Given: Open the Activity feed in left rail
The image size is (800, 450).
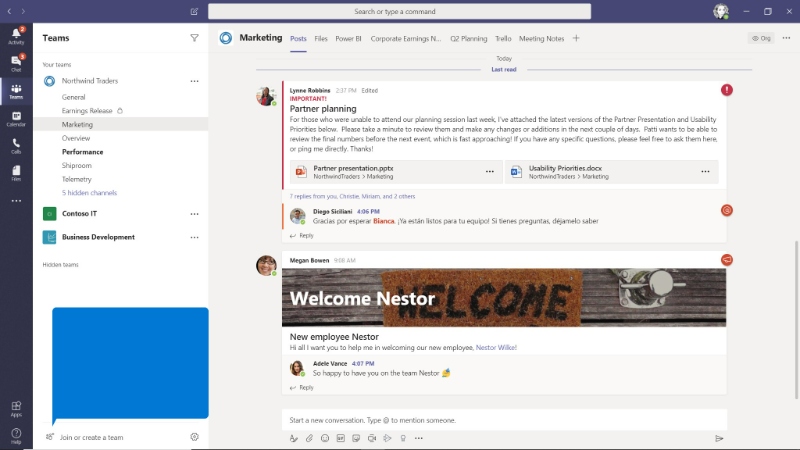Looking at the screenshot, I should tap(16, 37).
